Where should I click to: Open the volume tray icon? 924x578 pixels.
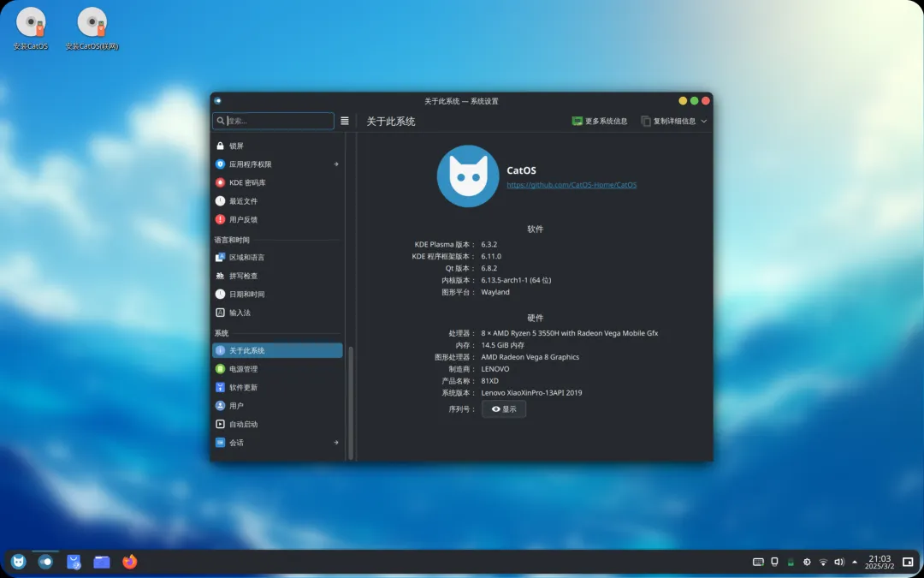839,562
